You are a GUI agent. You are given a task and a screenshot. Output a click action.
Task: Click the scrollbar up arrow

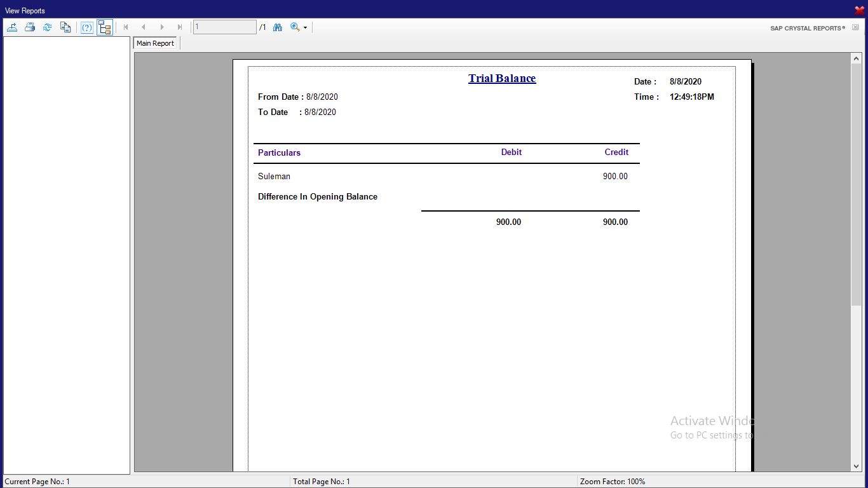[856, 58]
